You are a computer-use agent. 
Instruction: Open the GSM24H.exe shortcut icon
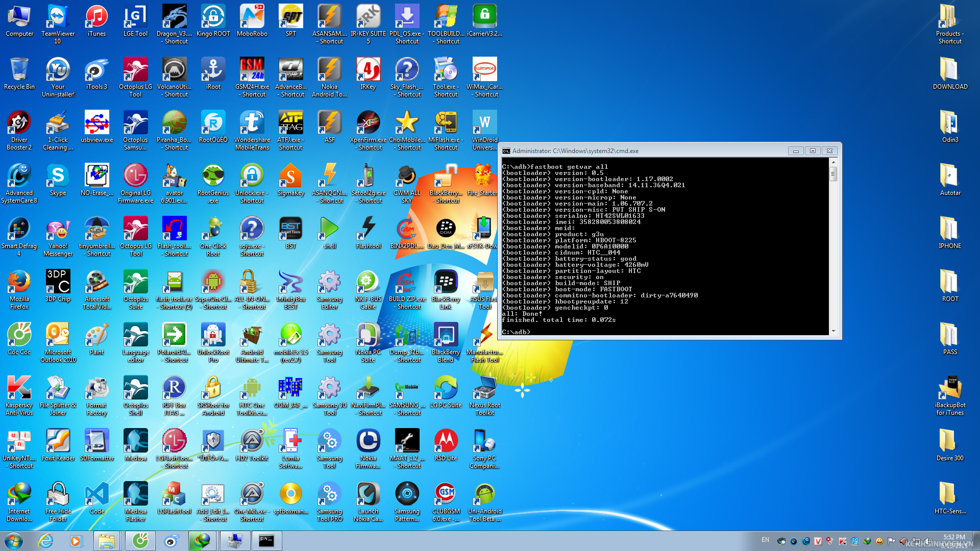click(x=252, y=77)
